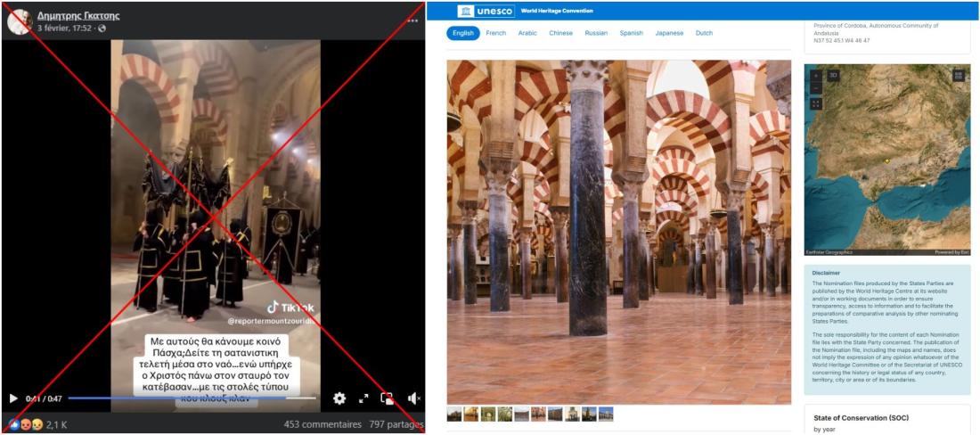Click the blue like reaction icon
980x435 pixels.
pos(13,424)
